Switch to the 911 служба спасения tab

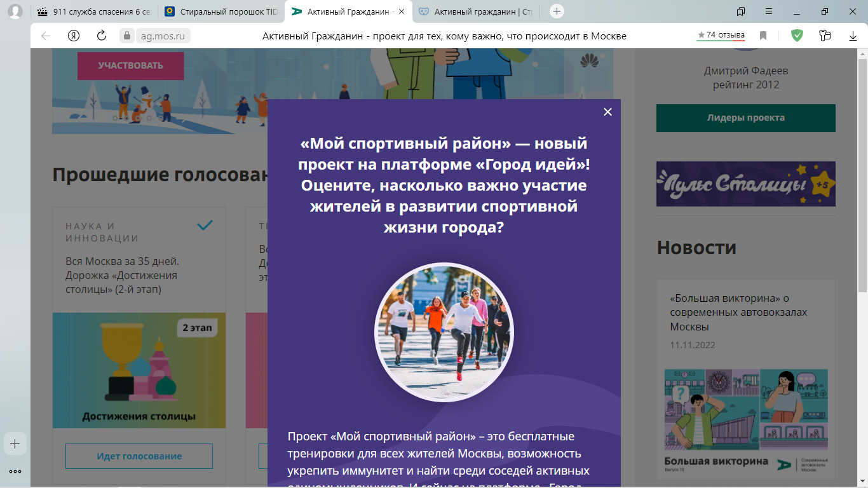[x=94, y=11]
